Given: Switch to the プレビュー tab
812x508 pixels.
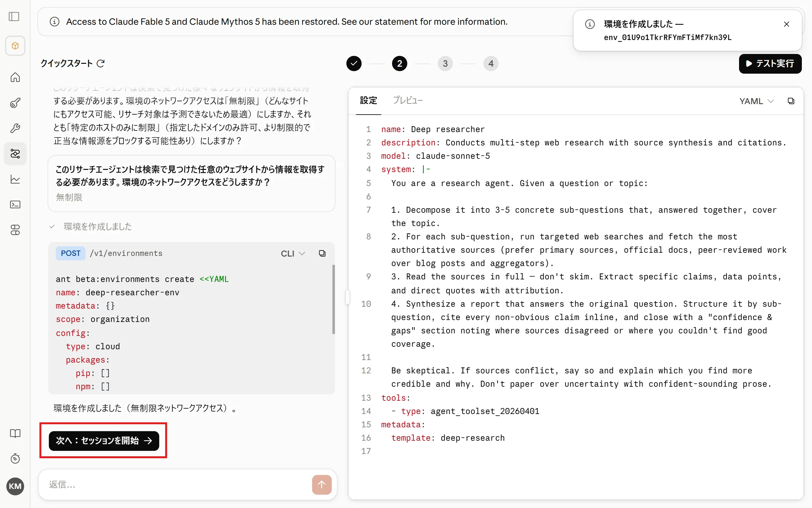Looking at the screenshot, I should pos(408,100).
